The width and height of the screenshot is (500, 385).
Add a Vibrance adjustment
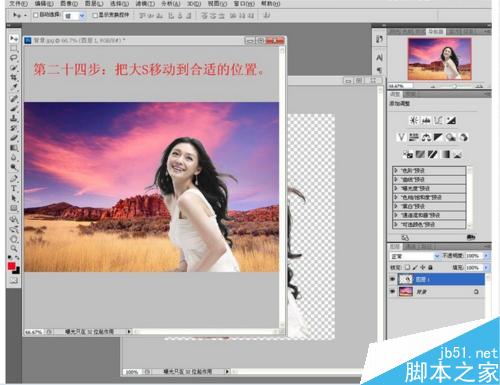click(x=401, y=137)
